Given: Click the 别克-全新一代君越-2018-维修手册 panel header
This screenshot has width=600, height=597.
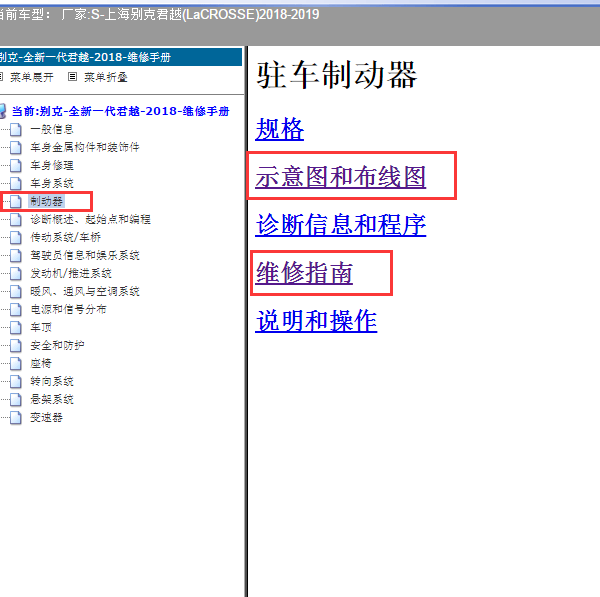Looking at the screenshot, I should [121, 57].
